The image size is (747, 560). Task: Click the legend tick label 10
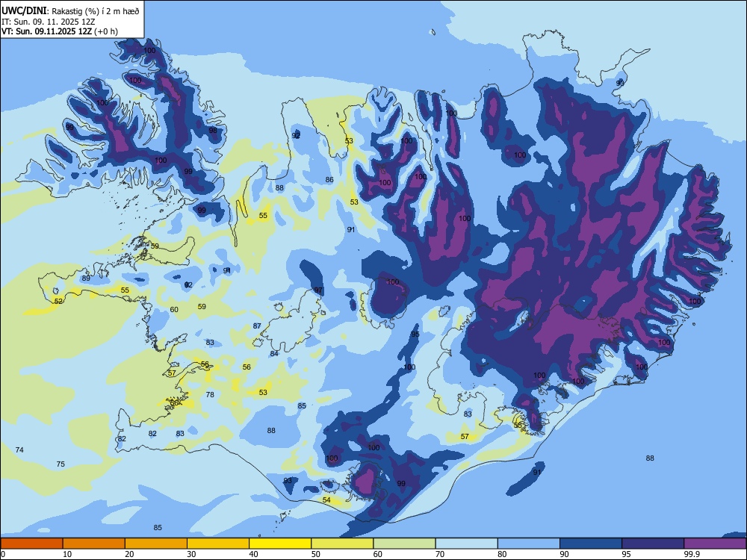click(x=67, y=554)
